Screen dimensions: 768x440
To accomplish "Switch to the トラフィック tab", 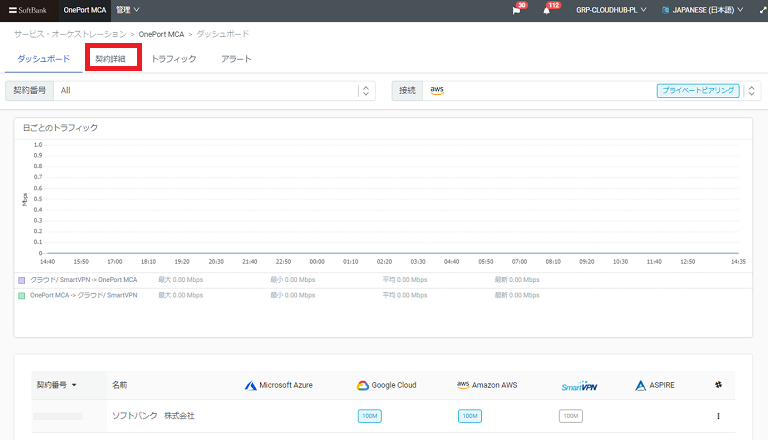I will (x=173, y=59).
